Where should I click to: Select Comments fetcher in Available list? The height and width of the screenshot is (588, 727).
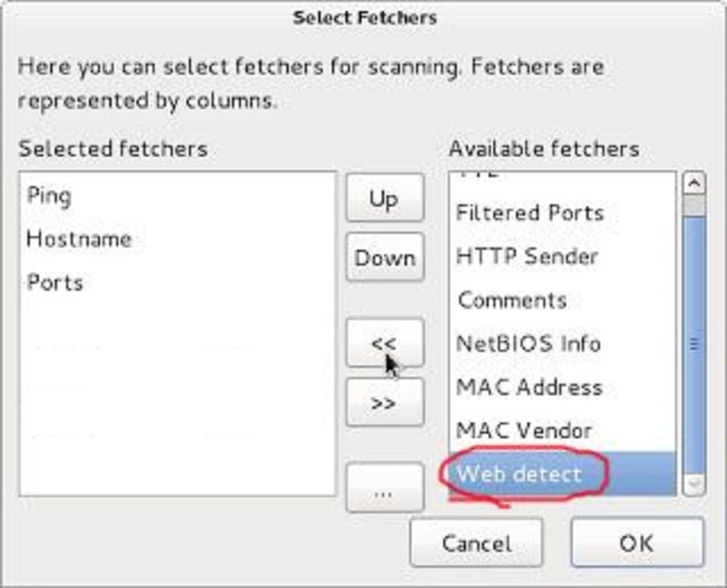[513, 301]
